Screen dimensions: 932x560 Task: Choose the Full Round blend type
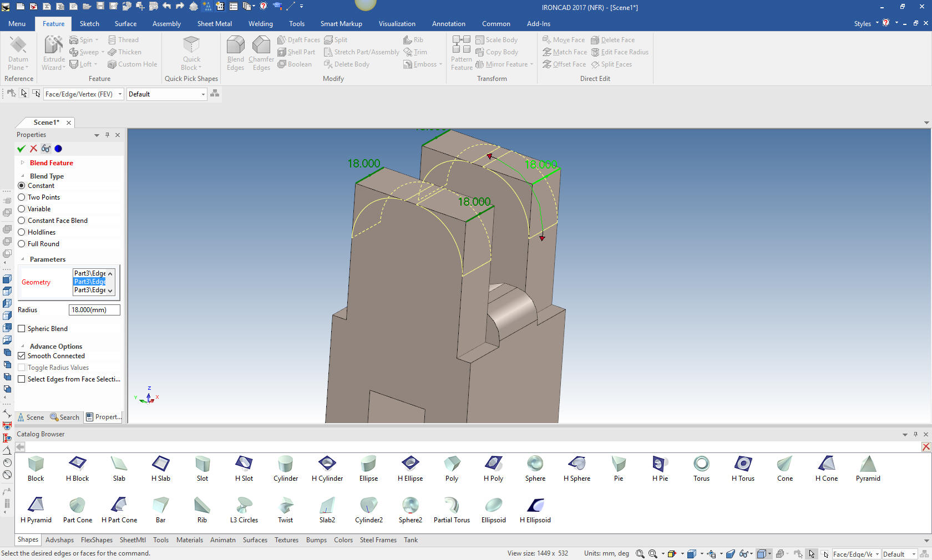[x=22, y=244]
